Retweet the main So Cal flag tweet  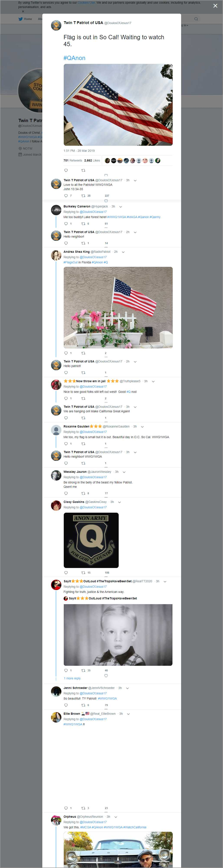83,170
